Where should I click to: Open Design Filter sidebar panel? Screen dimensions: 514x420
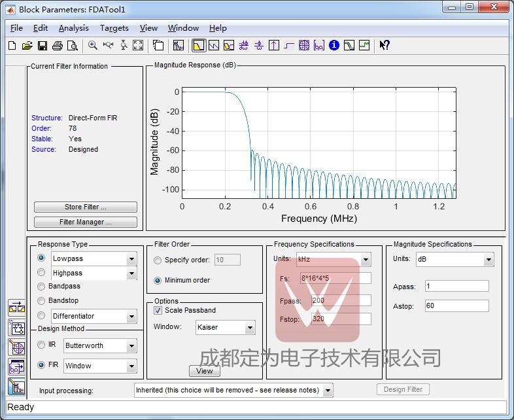click(x=17, y=386)
